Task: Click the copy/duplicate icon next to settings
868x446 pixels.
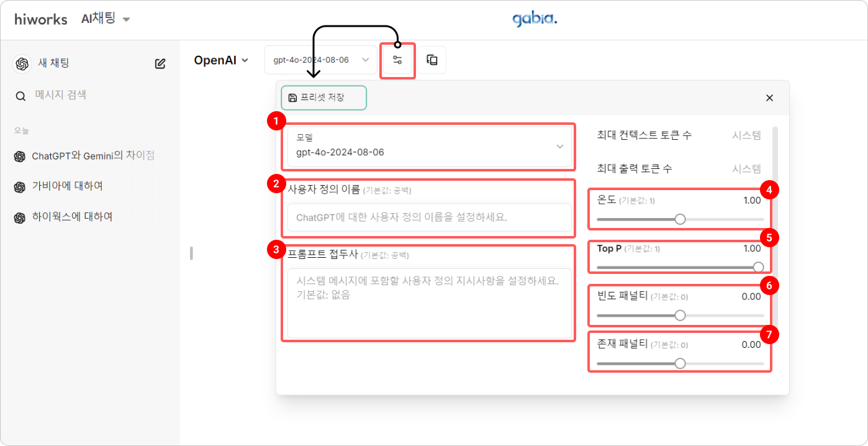Action: [x=432, y=60]
